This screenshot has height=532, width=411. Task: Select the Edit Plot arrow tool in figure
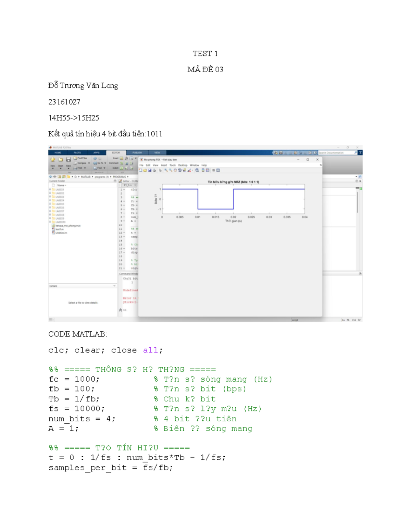160,170
